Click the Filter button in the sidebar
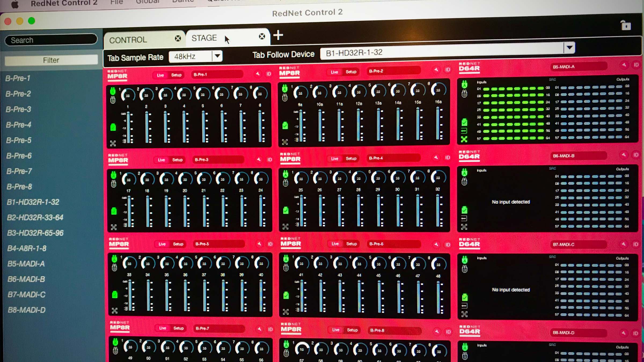Image resolution: width=644 pixels, height=362 pixels. click(x=51, y=60)
